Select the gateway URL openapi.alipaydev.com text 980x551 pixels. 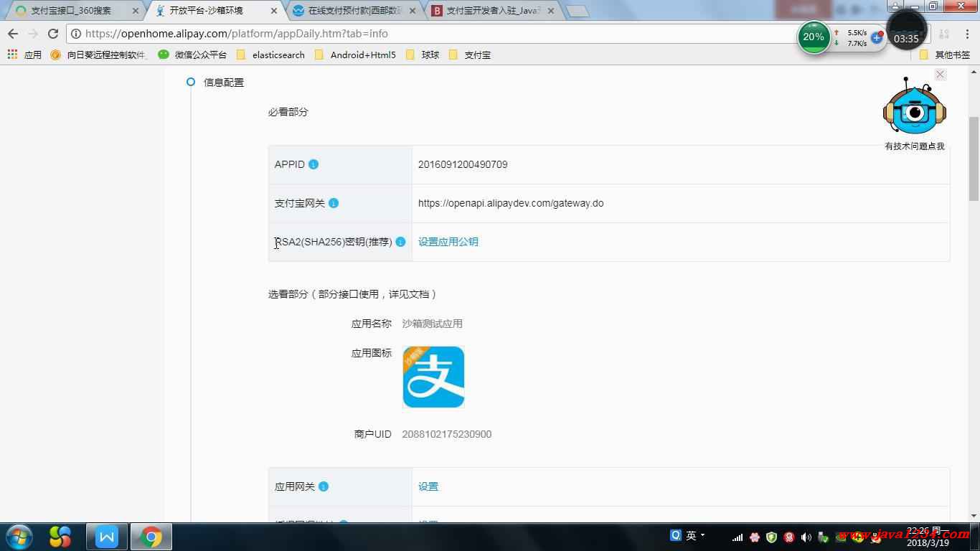(x=511, y=203)
